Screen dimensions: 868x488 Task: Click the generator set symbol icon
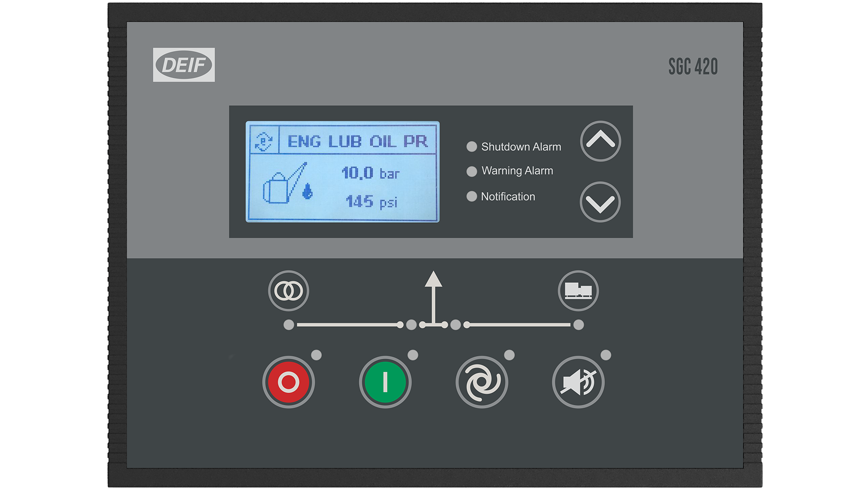point(578,291)
